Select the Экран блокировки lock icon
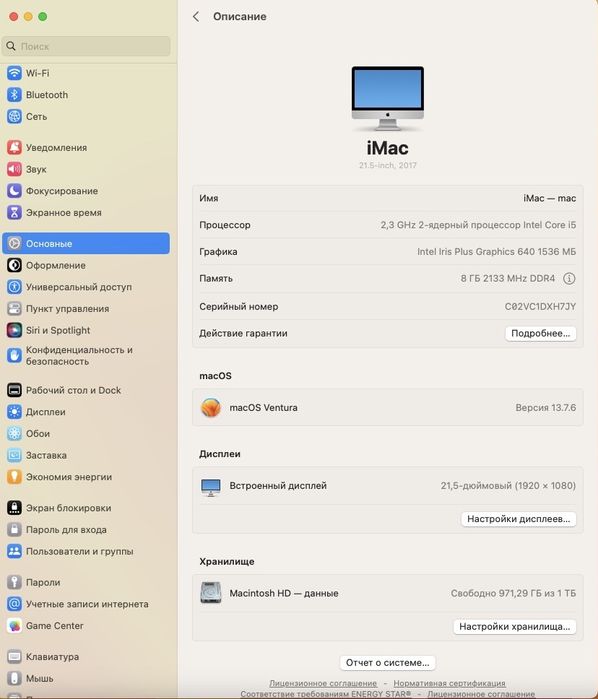Image resolution: width=598 pixels, height=699 pixels. (14, 508)
